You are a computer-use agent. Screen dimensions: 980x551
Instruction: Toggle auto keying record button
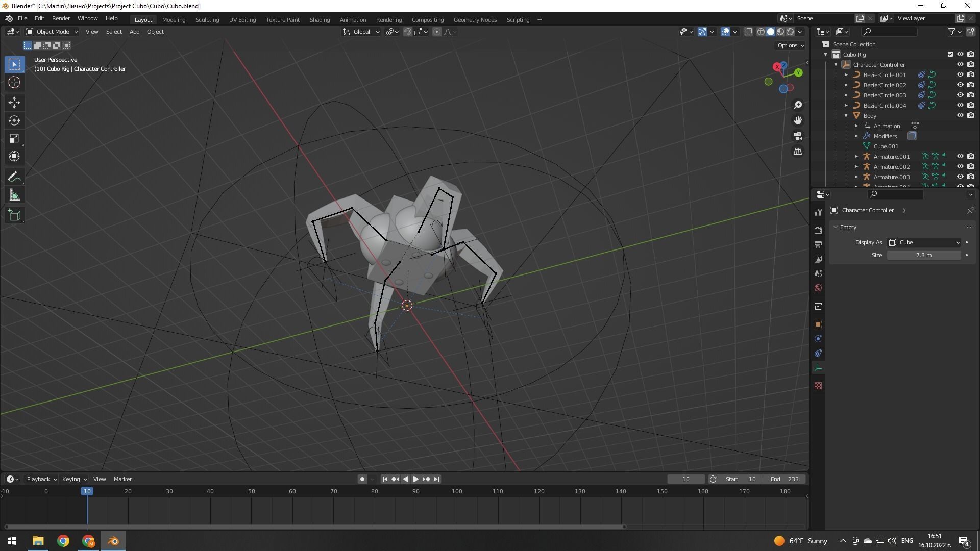pyautogui.click(x=362, y=479)
